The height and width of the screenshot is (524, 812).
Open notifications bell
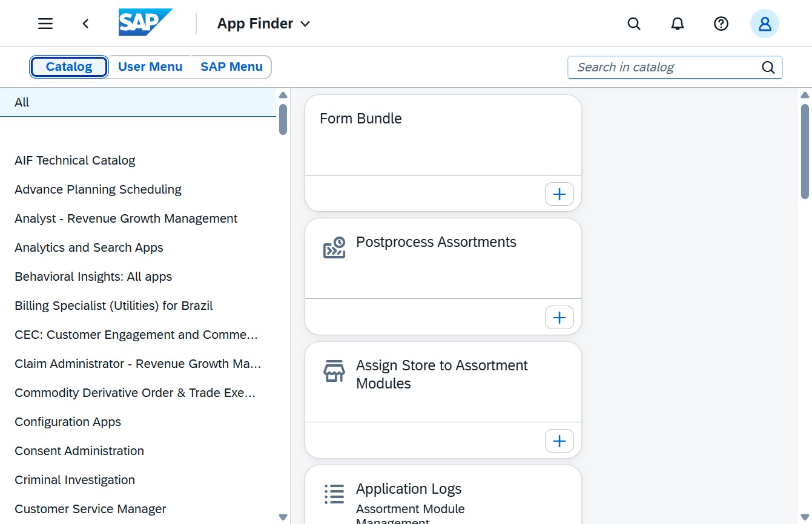(x=678, y=24)
